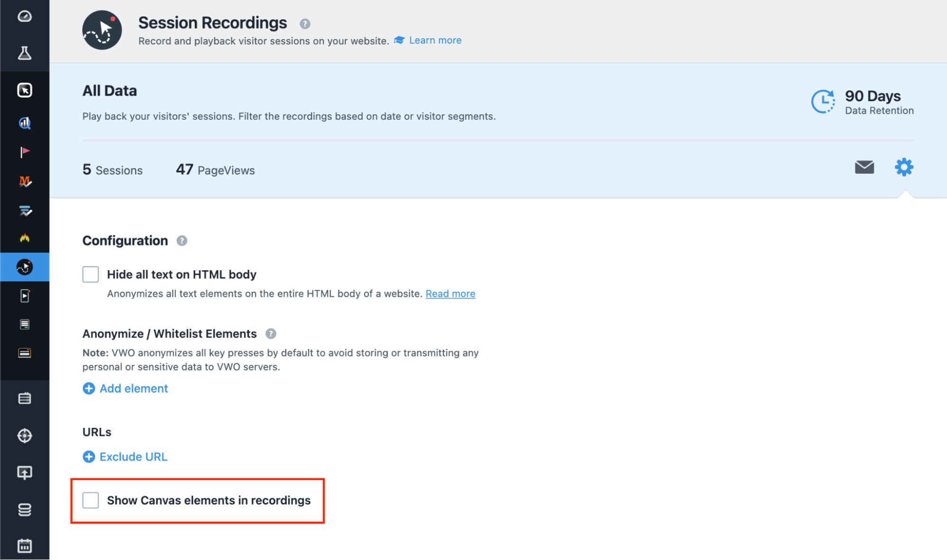
Task: Click the Session Recordings icon in sidebar
Action: [x=25, y=267]
